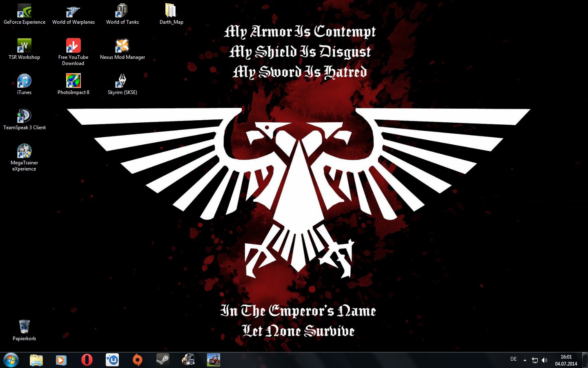Open Origin from the taskbar
This screenshot has width=588, height=368.
(x=138, y=360)
